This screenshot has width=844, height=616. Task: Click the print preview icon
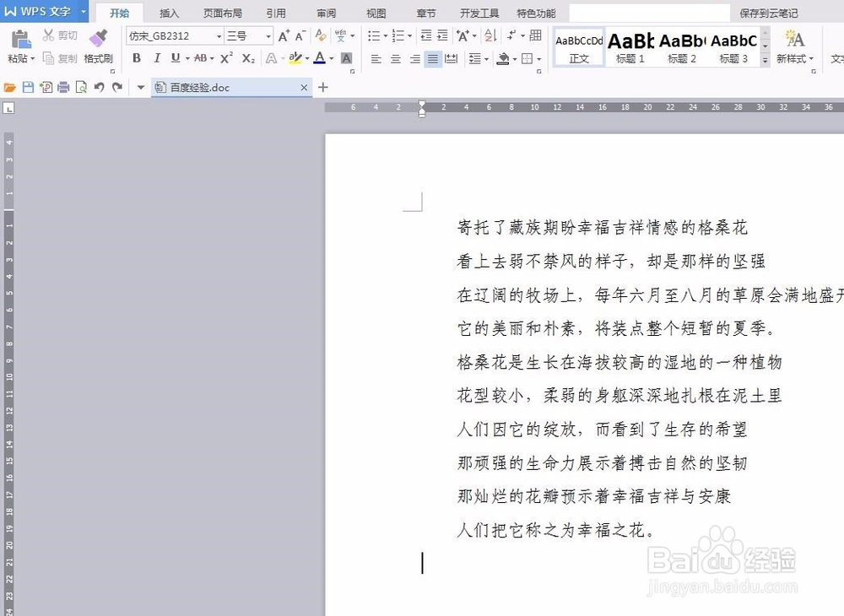[x=81, y=87]
